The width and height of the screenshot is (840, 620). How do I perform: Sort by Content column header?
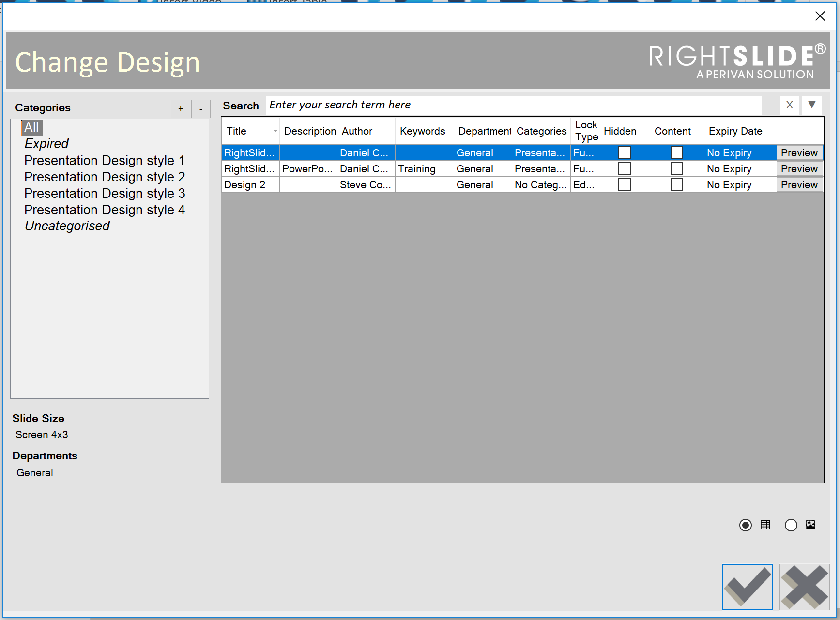(677, 131)
